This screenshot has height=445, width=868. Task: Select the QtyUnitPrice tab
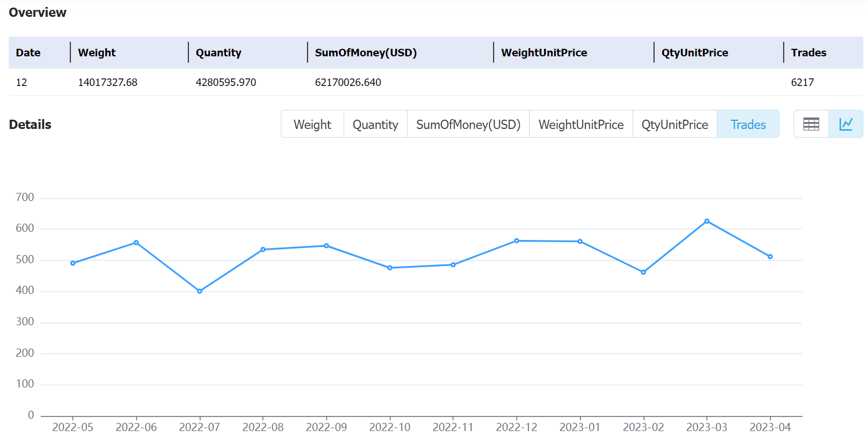pos(675,124)
